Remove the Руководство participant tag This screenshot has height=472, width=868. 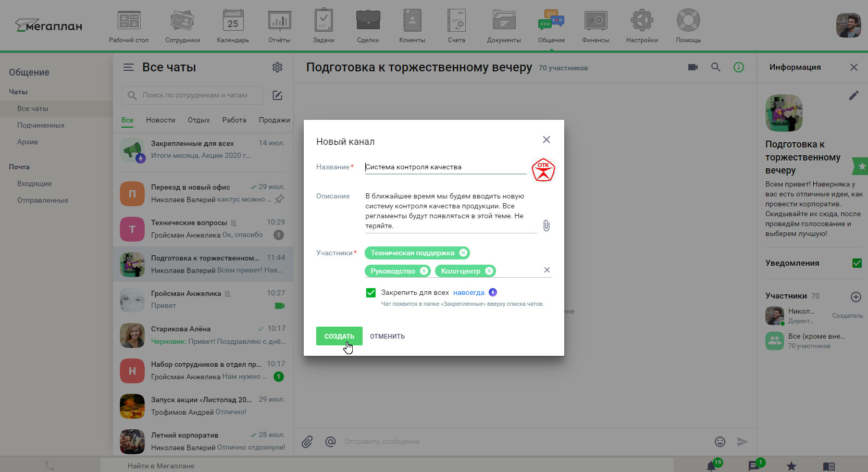pos(424,271)
